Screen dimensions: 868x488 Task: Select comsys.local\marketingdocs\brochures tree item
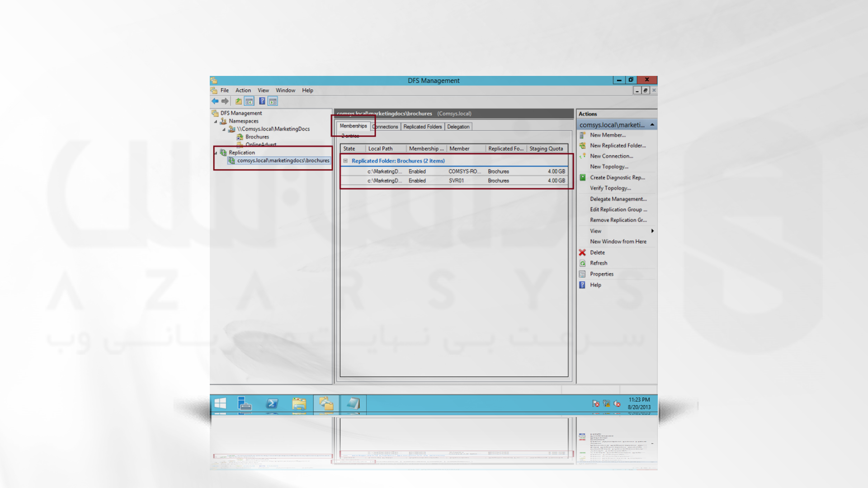283,160
